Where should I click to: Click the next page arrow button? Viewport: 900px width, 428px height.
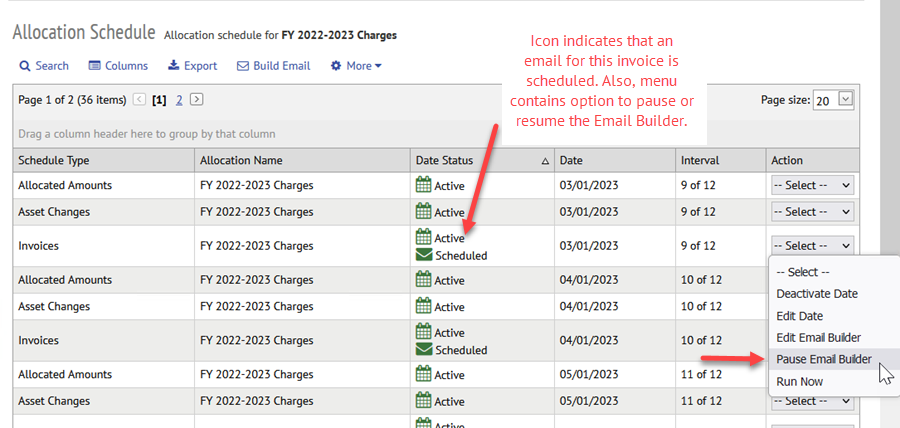point(196,100)
